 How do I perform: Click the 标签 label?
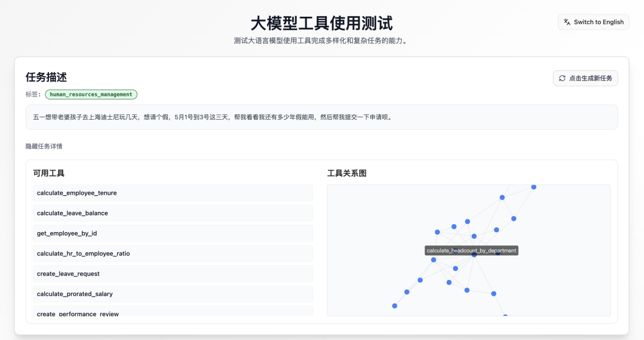33,94
